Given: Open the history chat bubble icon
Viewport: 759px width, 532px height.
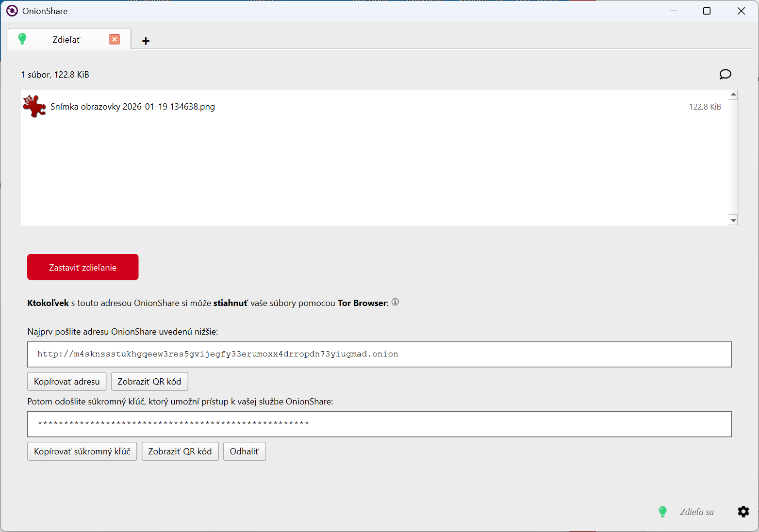Looking at the screenshot, I should (x=725, y=74).
